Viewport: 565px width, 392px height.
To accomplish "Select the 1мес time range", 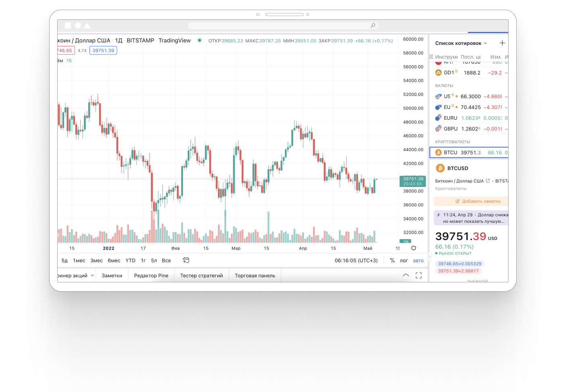I will click(79, 261).
